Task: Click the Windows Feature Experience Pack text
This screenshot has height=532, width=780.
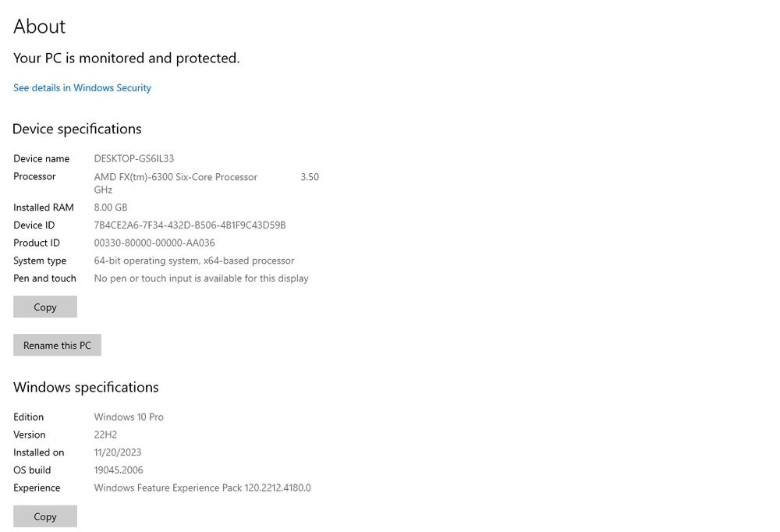Action: click(202, 488)
